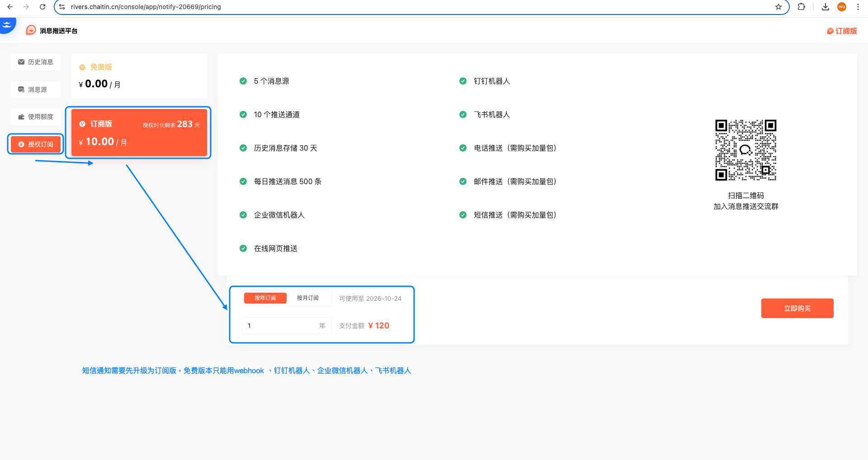Screen dimensions: 868x460
Task: Go to 消息源 sidebar item
Action: click(x=36, y=90)
